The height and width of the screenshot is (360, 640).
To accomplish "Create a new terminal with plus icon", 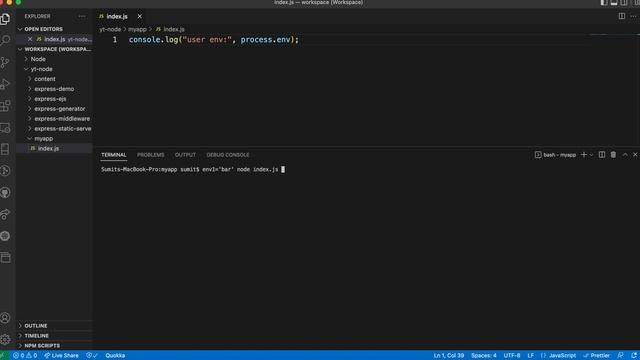I will coord(584,155).
